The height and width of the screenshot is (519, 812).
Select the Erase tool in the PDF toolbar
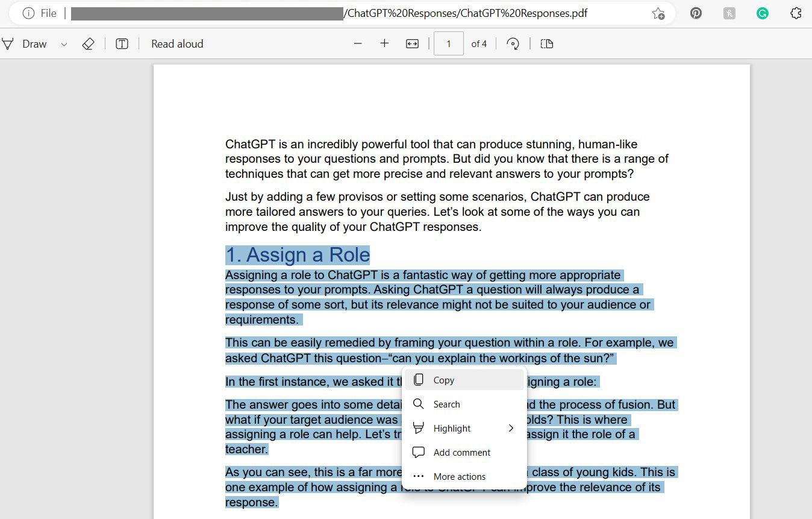[x=88, y=43]
